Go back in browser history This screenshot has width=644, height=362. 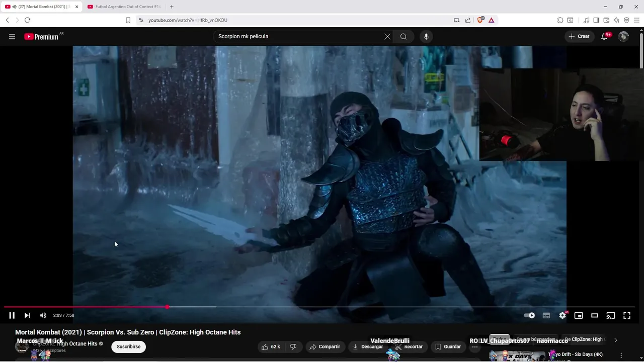pos(7,20)
